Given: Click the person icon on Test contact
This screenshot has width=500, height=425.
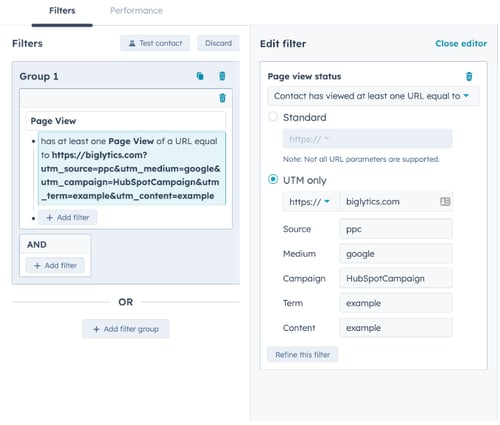Looking at the screenshot, I should 132,43.
